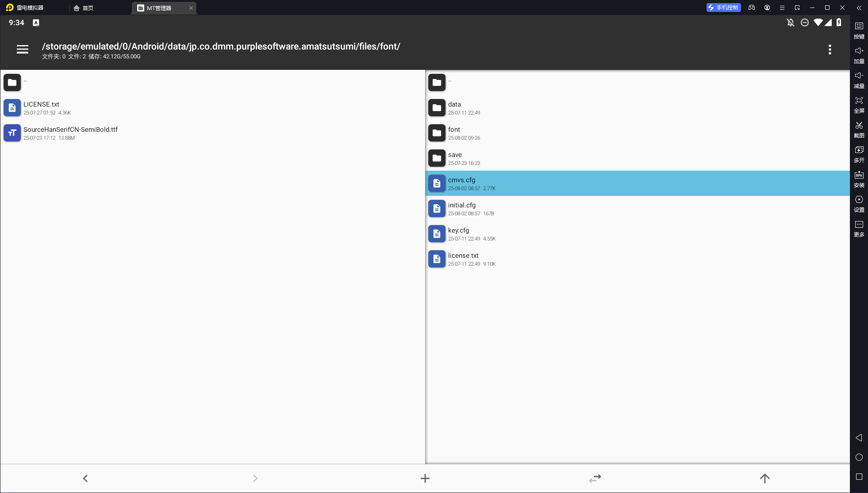This screenshot has height=493, width=868.
Task: Select the highlighted cmvs.cfg file
Action: (x=461, y=183)
